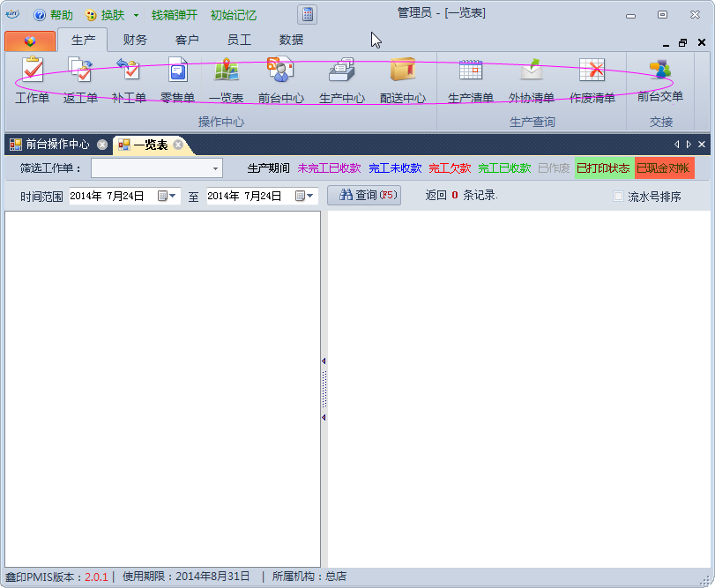This screenshot has width=715, height=588.
Task: Click the 钱箱弹开 cash drawer link
Action: pos(175,15)
